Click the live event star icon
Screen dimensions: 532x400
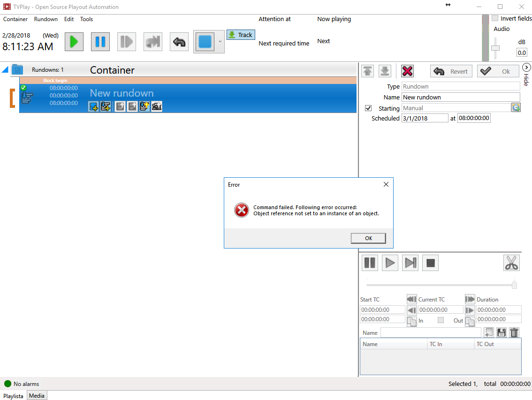[x=144, y=106]
